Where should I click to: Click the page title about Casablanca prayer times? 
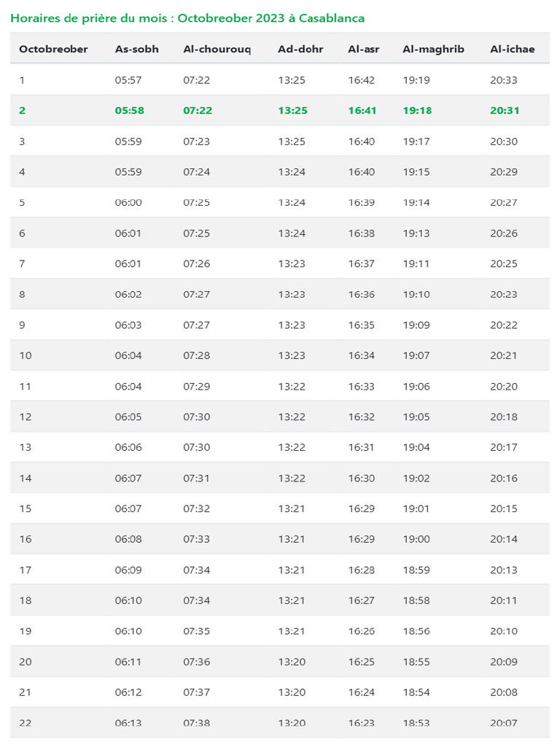click(x=187, y=18)
